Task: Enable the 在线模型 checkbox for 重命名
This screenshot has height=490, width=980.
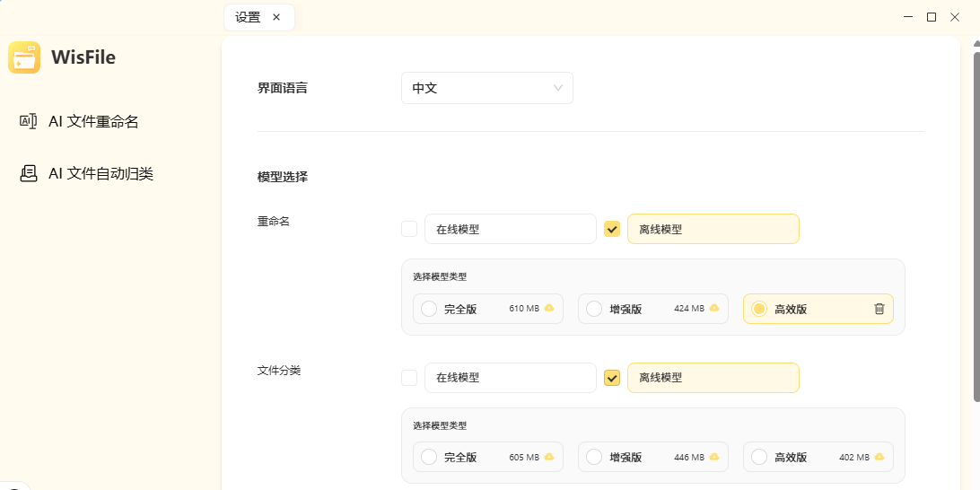Action: click(409, 229)
